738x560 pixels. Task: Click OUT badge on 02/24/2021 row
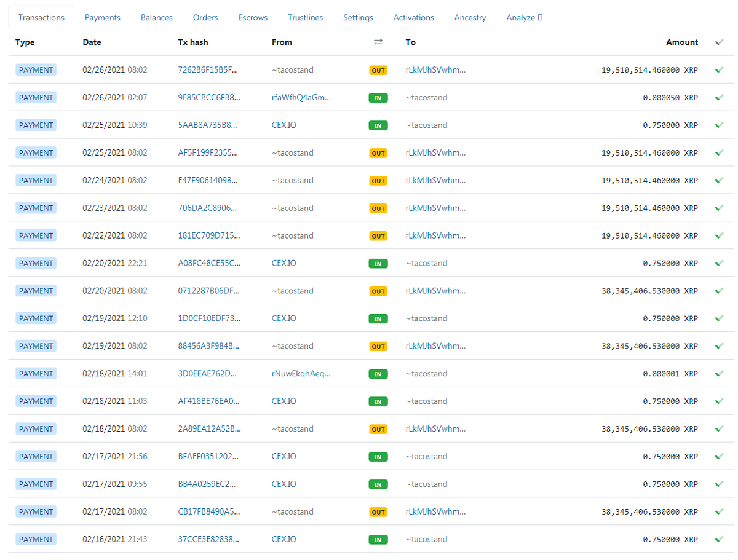point(378,181)
